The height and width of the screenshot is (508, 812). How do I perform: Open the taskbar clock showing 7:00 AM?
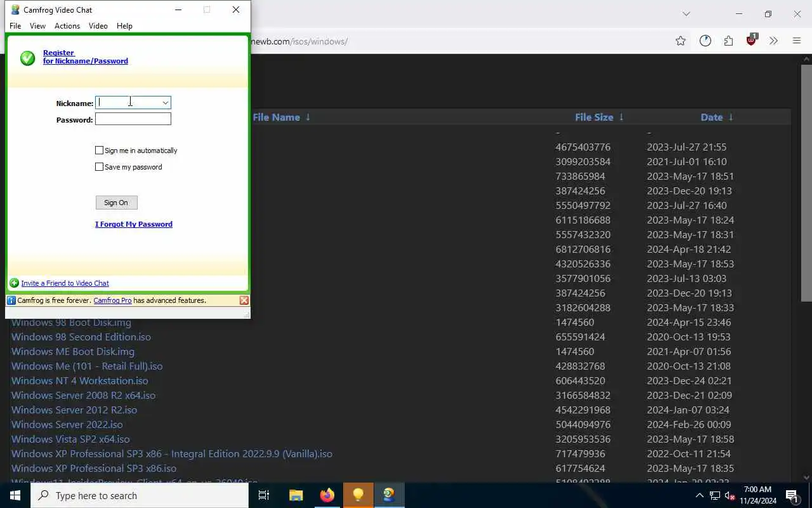757,495
